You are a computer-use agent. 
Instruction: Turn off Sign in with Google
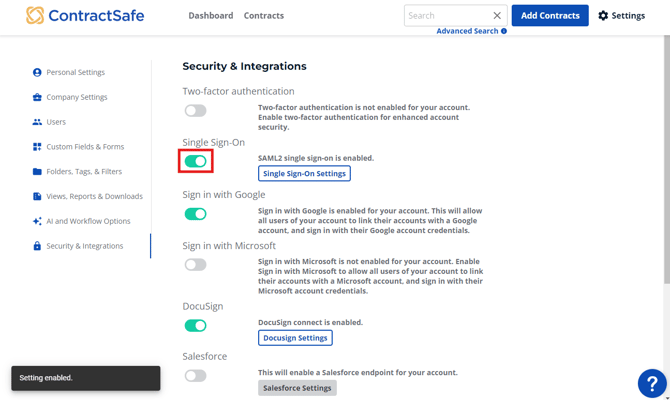point(195,214)
